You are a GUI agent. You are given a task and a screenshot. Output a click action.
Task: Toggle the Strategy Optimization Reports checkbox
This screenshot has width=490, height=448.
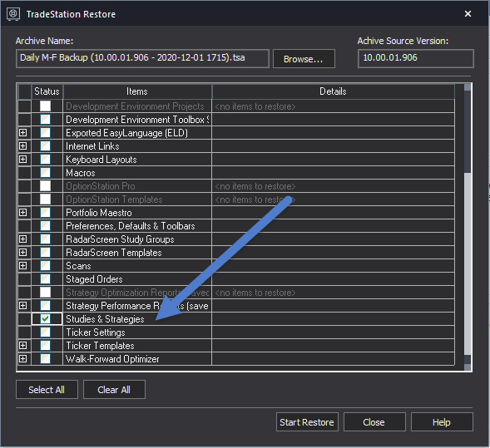click(45, 293)
